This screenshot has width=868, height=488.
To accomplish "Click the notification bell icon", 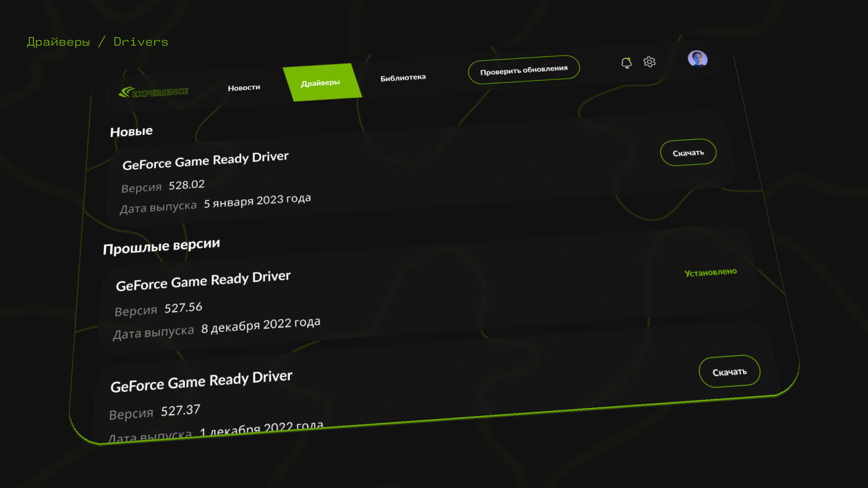I will pyautogui.click(x=626, y=63).
